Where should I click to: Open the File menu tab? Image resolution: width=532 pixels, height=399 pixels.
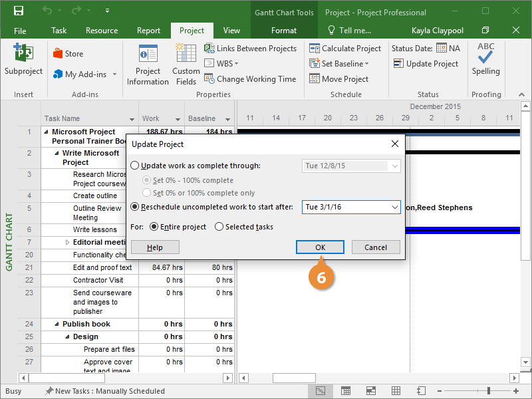click(x=20, y=31)
